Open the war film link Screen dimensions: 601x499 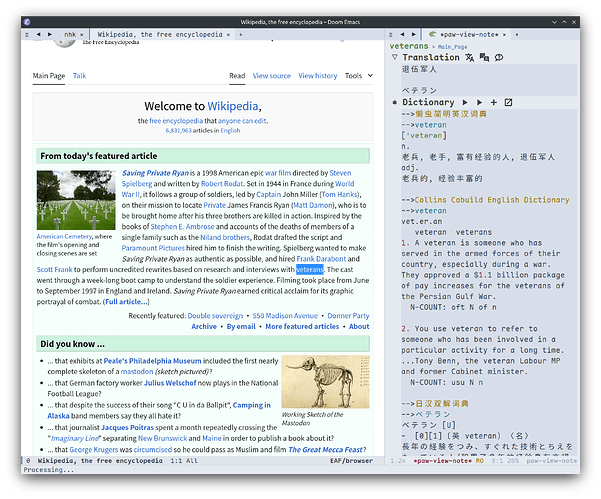tap(278, 173)
